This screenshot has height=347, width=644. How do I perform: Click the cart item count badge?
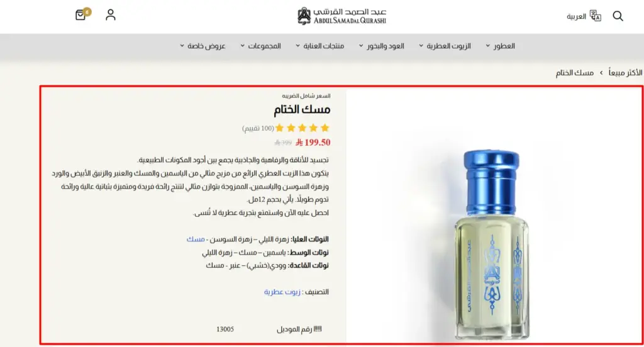tap(87, 11)
